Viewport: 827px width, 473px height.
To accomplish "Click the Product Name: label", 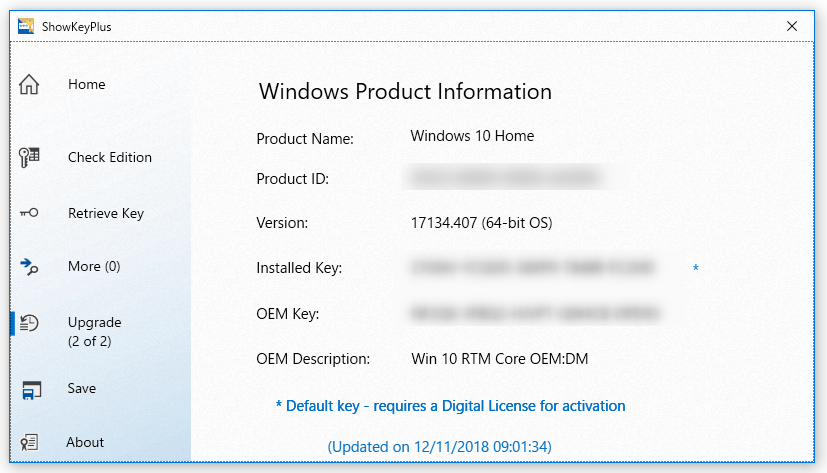I will [305, 139].
